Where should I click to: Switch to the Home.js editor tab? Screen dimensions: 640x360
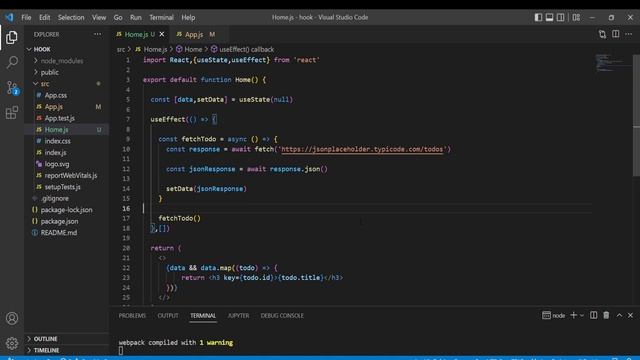[x=139, y=34]
